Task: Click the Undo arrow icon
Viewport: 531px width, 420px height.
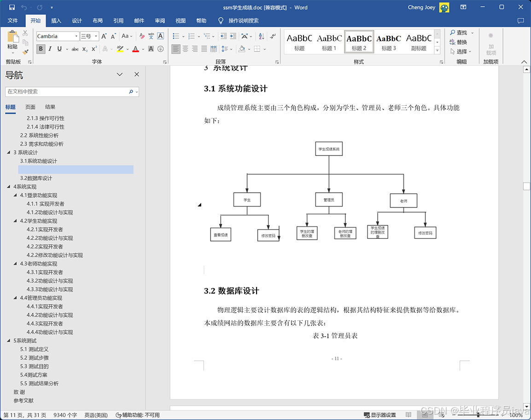Action: coord(23,7)
